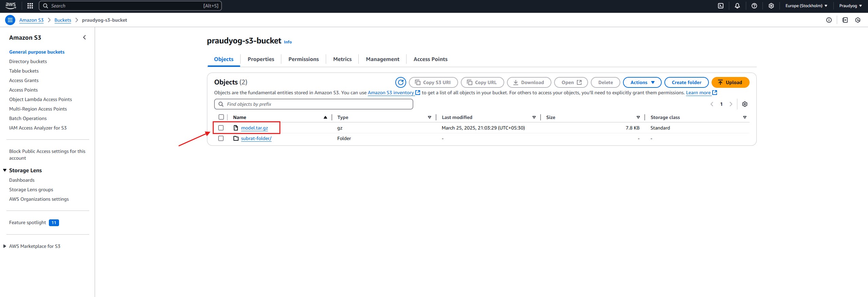Select the model.tar.gz checkbox
Viewport: 868px width, 297px height.
point(221,128)
